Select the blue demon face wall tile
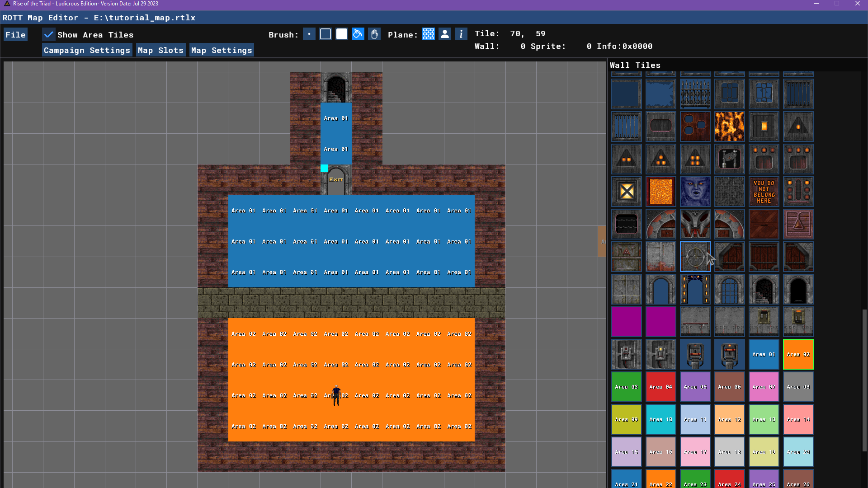Image resolution: width=868 pixels, height=488 pixels. click(695, 192)
